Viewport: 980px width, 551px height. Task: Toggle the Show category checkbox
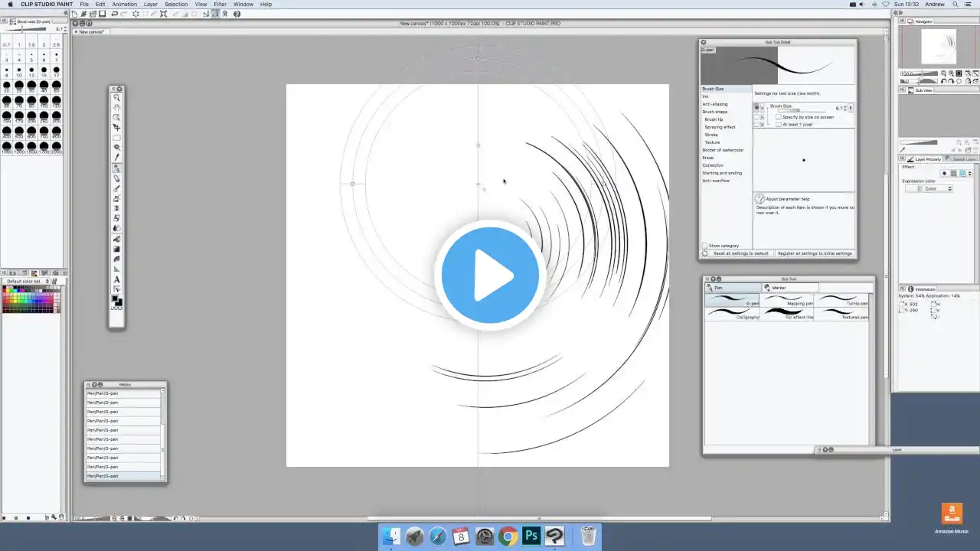click(x=705, y=246)
